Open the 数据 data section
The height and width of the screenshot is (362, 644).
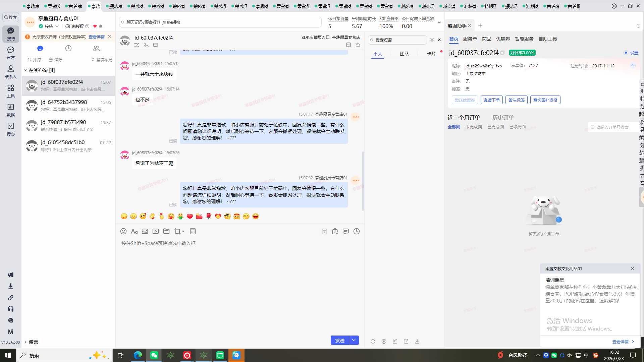(11, 110)
